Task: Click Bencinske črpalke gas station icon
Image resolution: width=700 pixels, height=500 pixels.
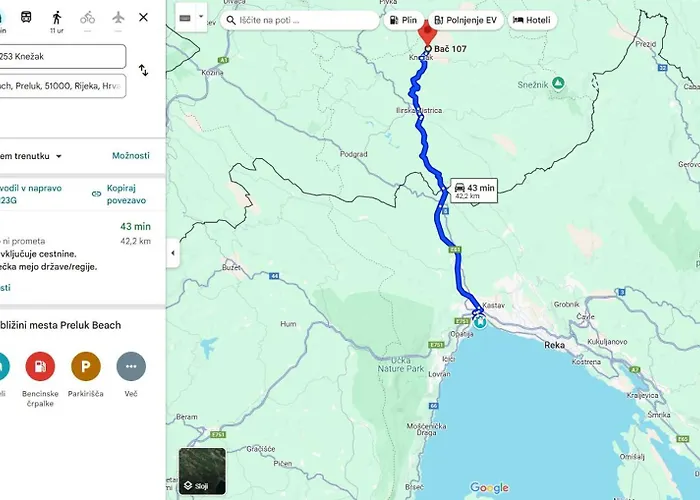Action: (x=40, y=366)
